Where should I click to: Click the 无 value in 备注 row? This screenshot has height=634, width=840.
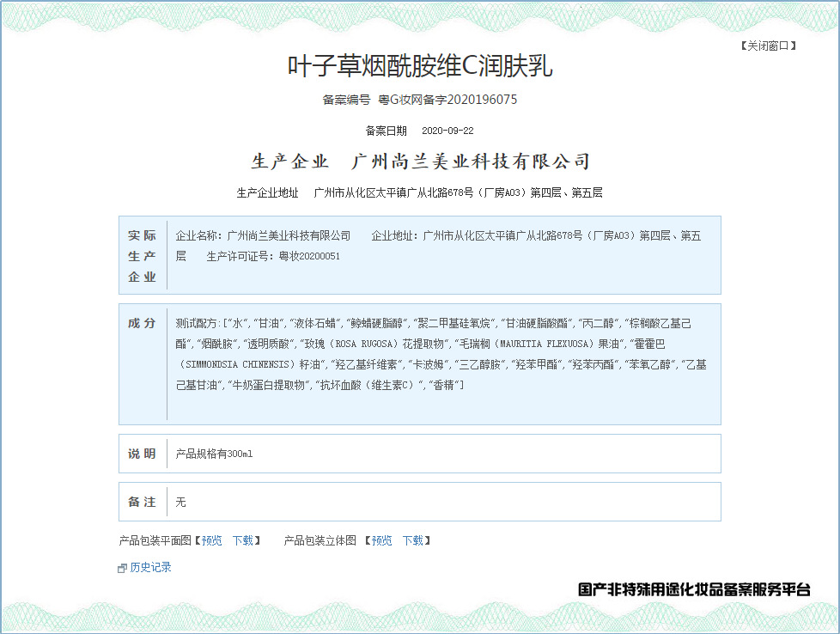click(180, 502)
